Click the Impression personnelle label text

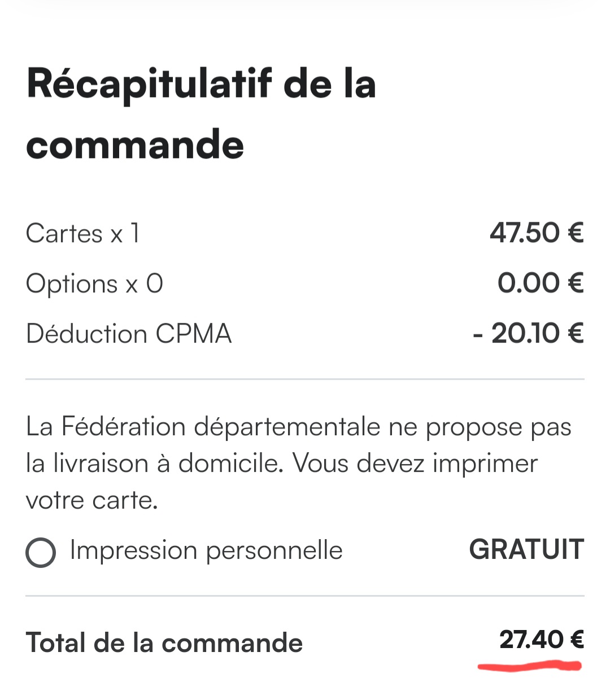click(x=206, y=550)
